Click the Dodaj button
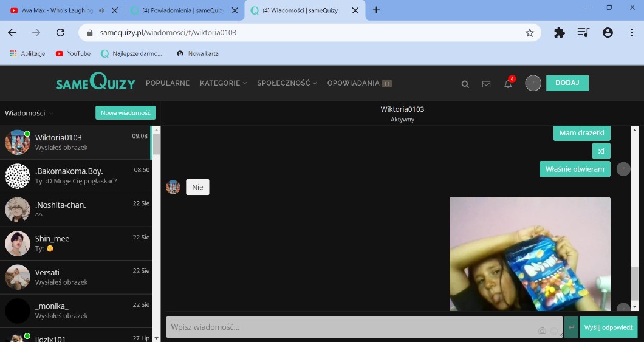Viewport: 644px width, 342px height. 567,83
